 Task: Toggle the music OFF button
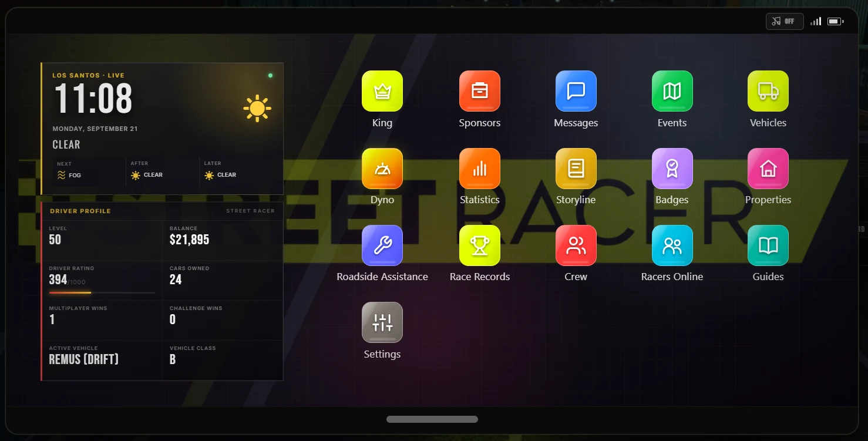[785, 21]
